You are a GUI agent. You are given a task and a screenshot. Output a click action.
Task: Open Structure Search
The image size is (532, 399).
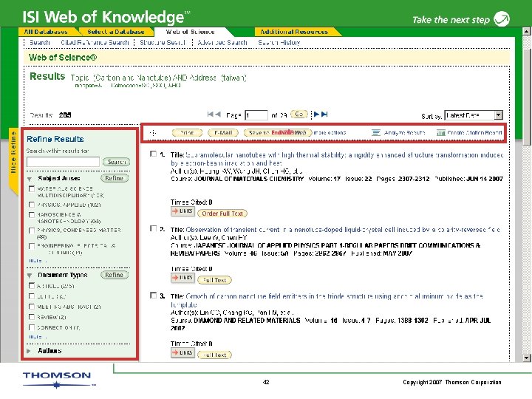pyautogui.click(x=163, y=42)
